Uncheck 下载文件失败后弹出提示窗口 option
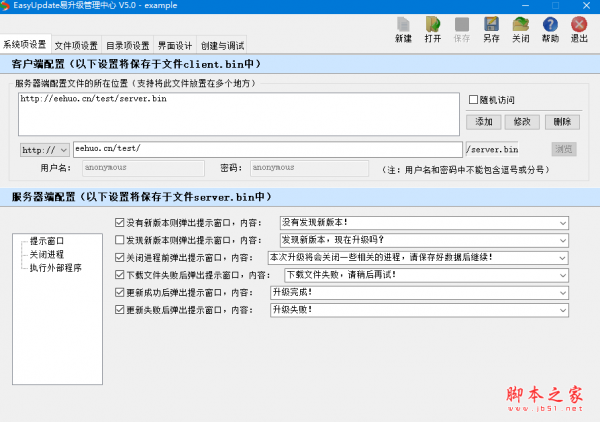Image resolution: width=600 pixels, height=422 pixels. (119, 275)
